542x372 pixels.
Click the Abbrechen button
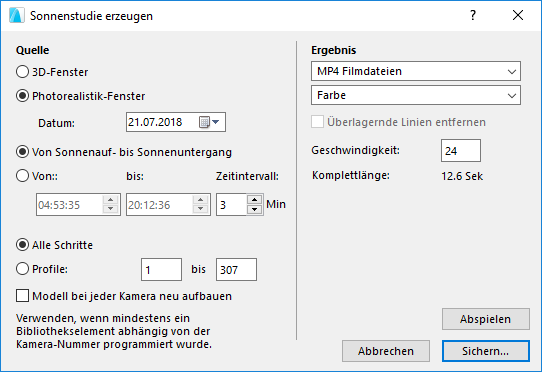click(x=386, y=351)
